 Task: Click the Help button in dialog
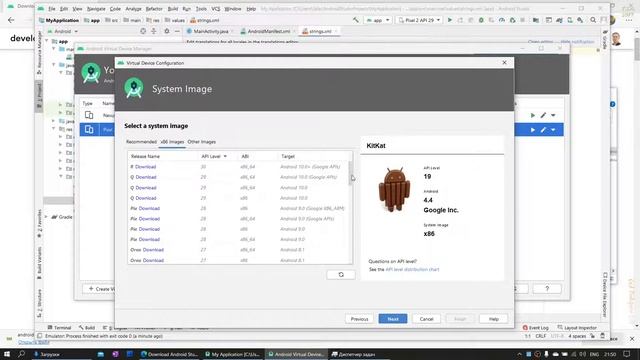[x=493, y=319]
